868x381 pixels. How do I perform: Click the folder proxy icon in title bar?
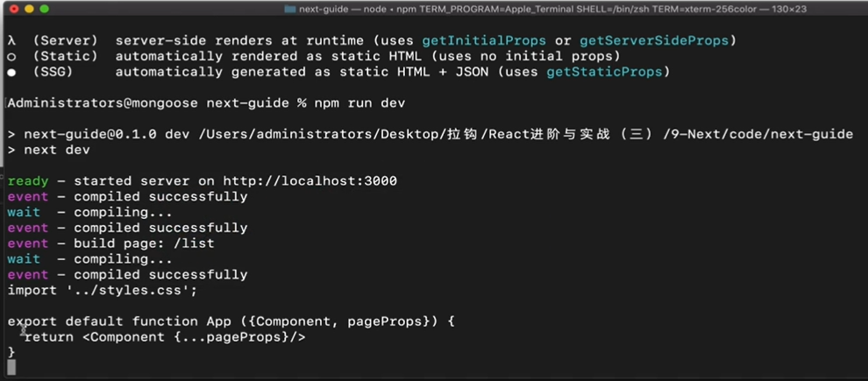[x=290, y=9]
